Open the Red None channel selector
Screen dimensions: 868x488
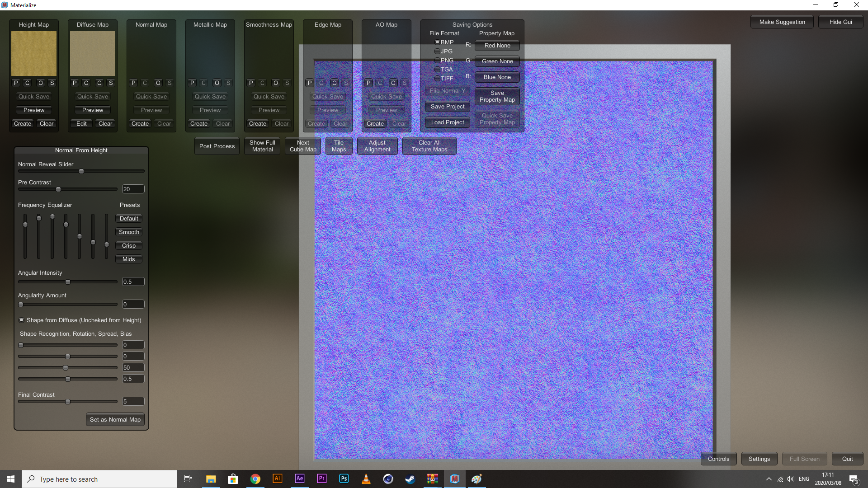[497, 46]
